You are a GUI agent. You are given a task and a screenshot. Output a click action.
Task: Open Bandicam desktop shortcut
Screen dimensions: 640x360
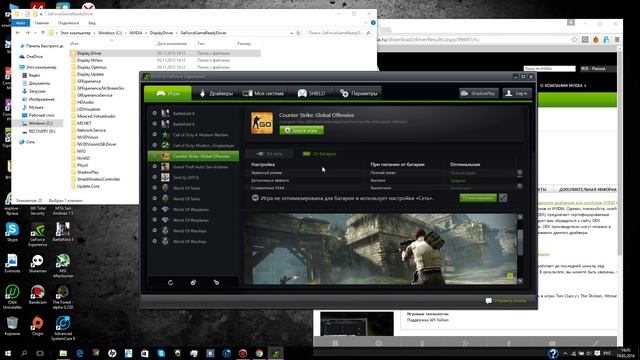point(38,295)
